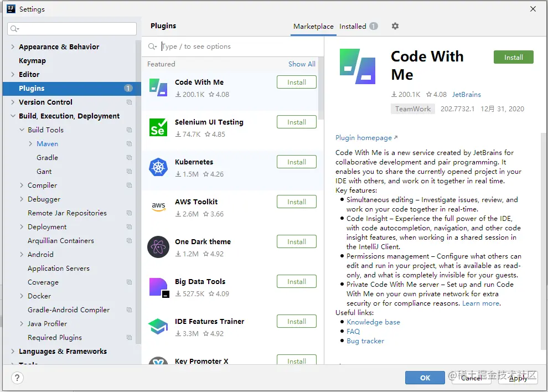Click the TeamWork tag label
Image resolution: width=548 pixels, height=392 pixels.
pos(413,109)
